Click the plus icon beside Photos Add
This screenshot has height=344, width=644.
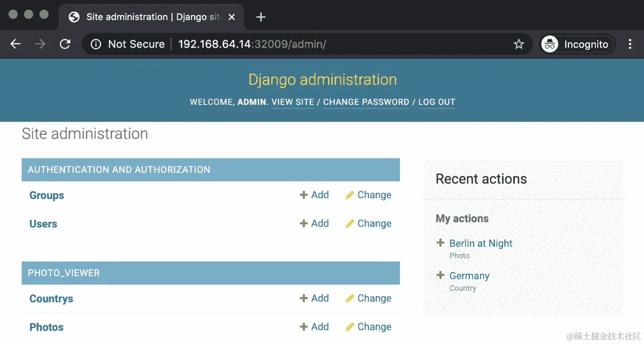click(x=304, y=327)
